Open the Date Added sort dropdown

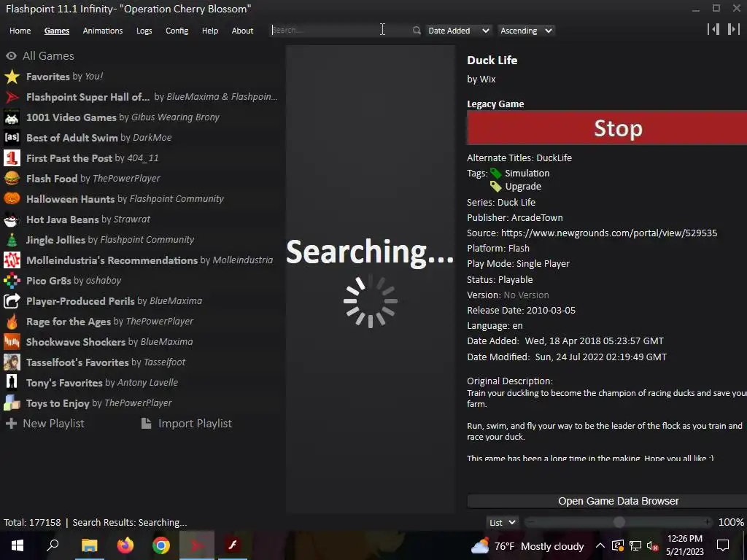tap(458, 31)
